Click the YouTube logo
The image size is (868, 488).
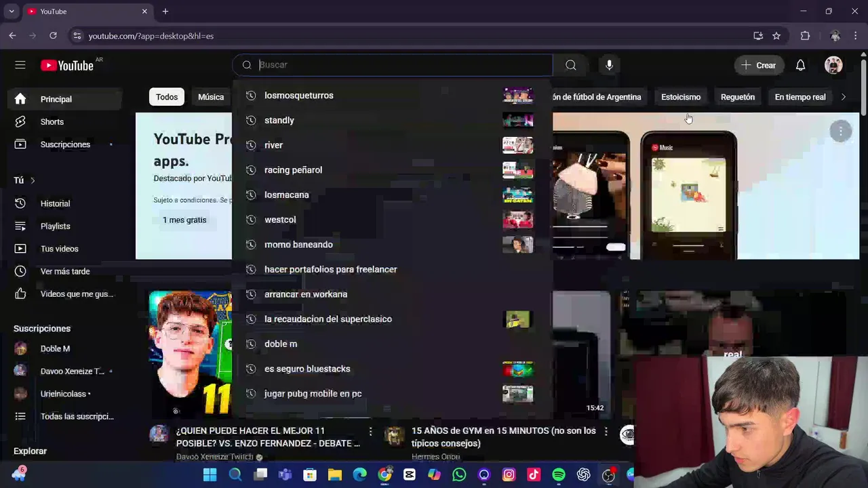click(x=67, y=65)
